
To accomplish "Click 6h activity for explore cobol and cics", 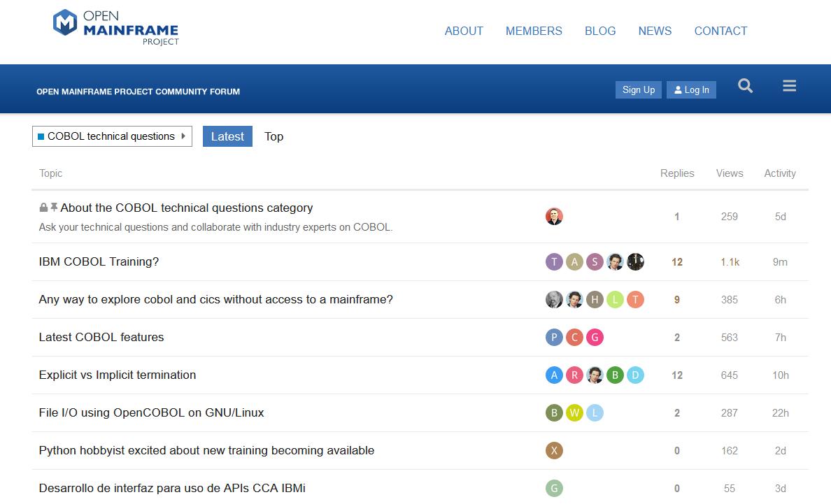I will point(780,300).
